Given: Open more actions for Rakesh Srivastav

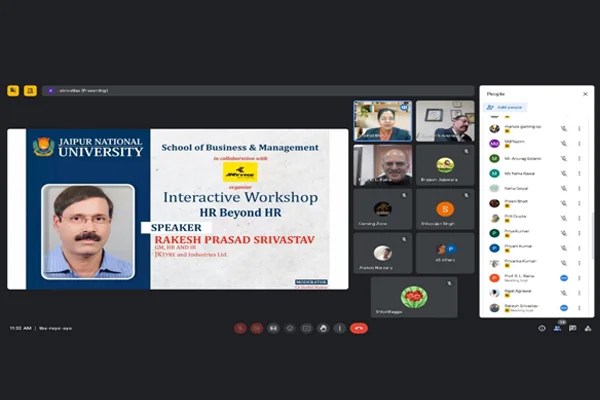Looking at the screenshot, I should point(579,308).
